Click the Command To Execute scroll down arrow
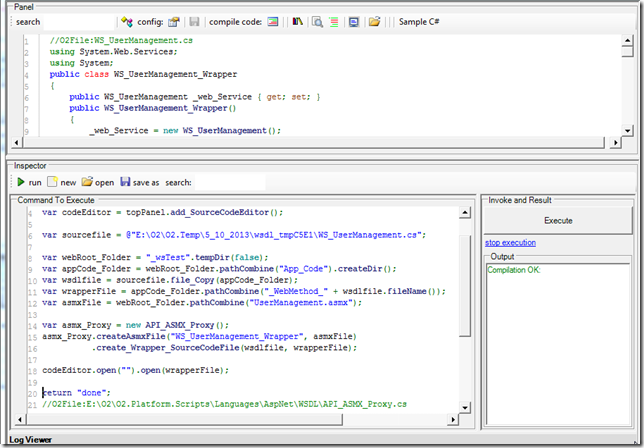The height and width of the screenshot is (448, 644). pos(465,407)
